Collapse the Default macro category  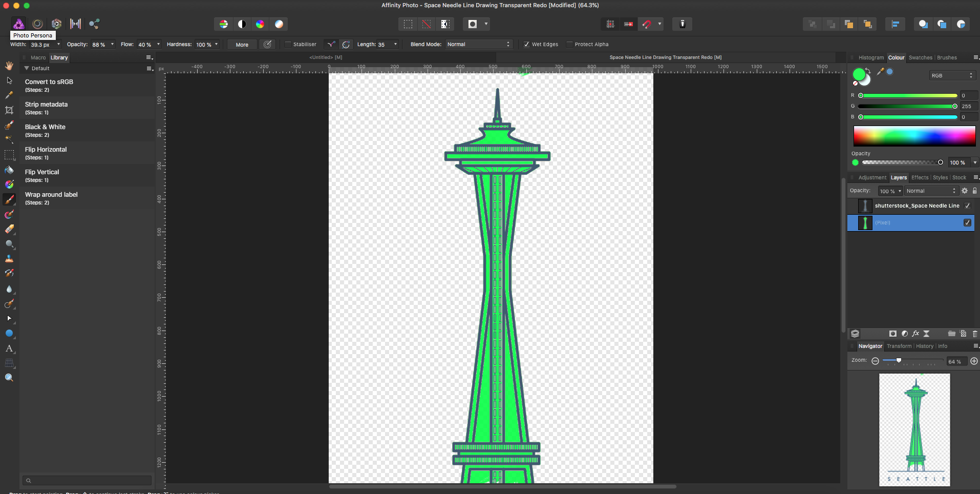pos(27,68)
